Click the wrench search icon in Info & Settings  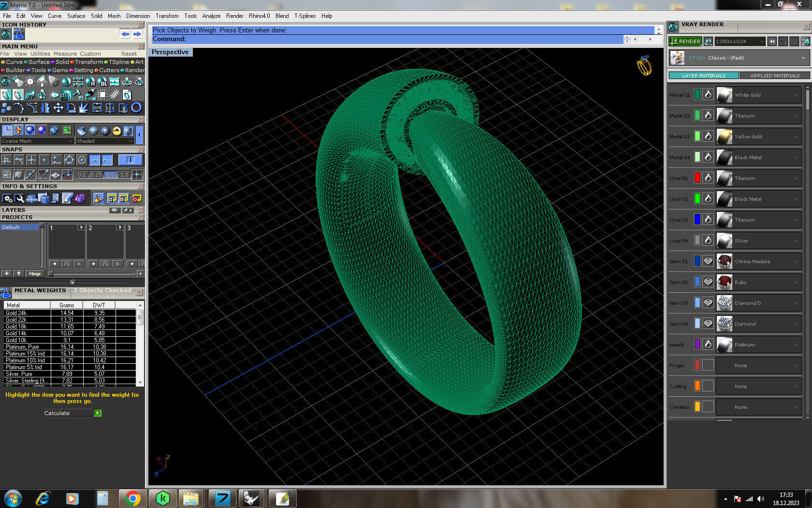(19, 198)
